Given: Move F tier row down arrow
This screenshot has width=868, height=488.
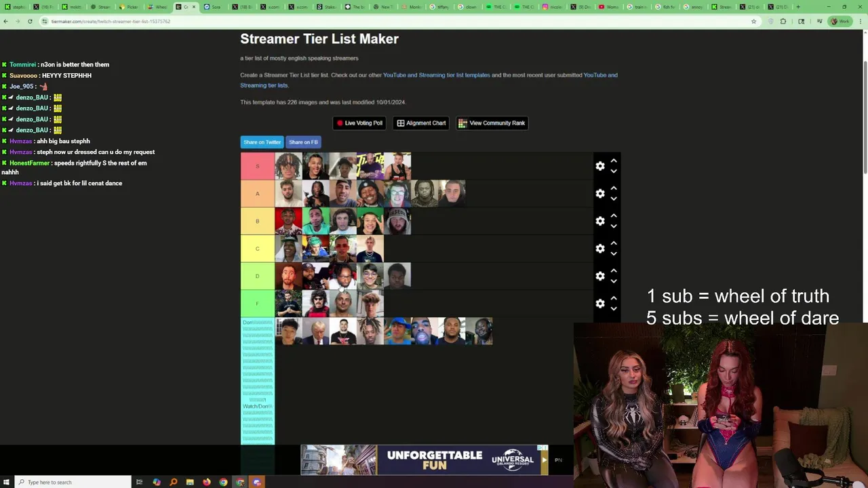Looking at the screenshot, I should [x=614, y=308].
